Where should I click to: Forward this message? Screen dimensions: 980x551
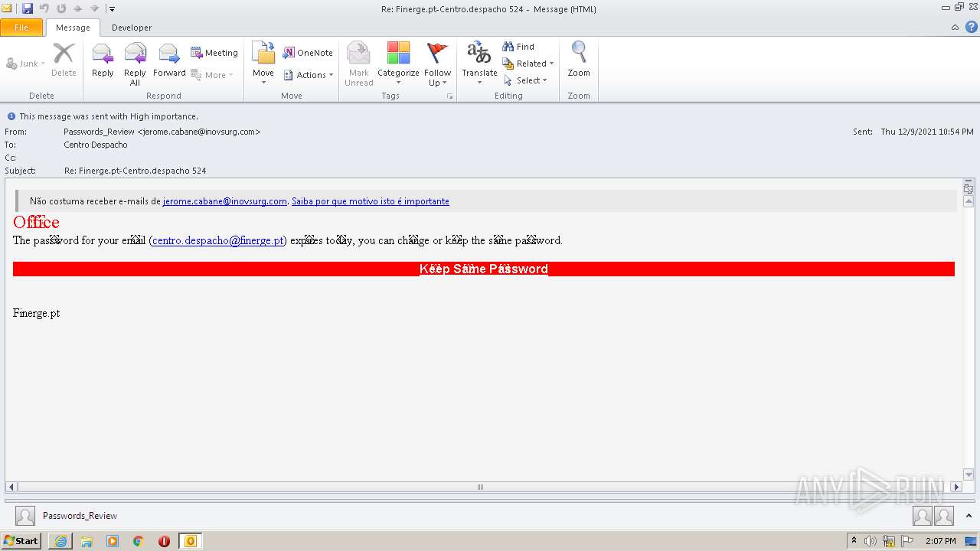pyautogui.click(x=169, y=60)
